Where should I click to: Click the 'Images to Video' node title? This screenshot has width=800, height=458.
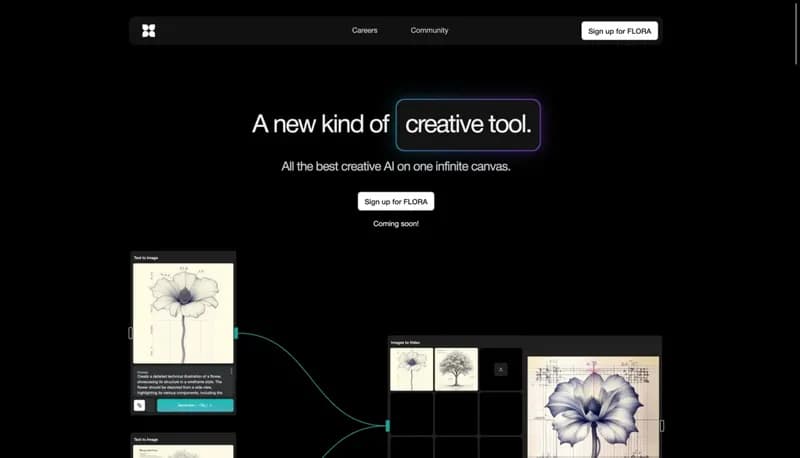point(406,343)
